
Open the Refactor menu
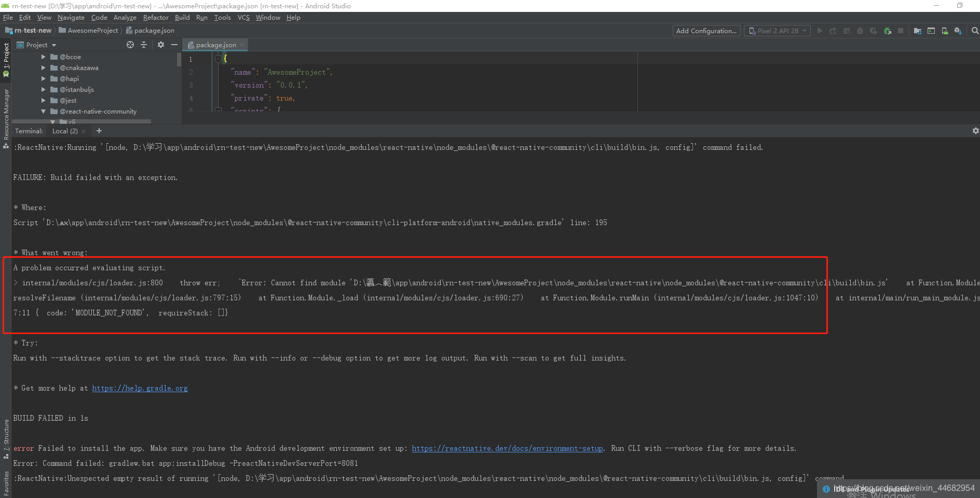click(156, 18)
